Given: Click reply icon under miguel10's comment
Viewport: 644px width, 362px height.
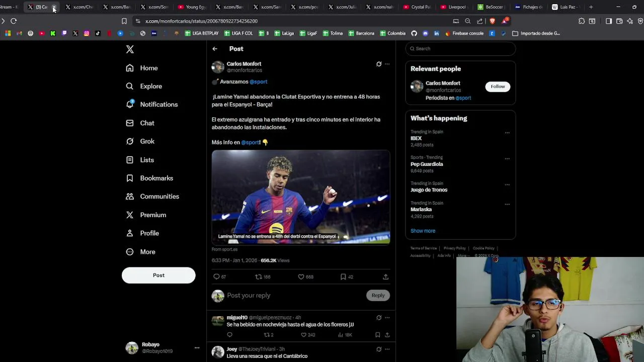Looking at the screenshot, I should [x=230, y=335].
